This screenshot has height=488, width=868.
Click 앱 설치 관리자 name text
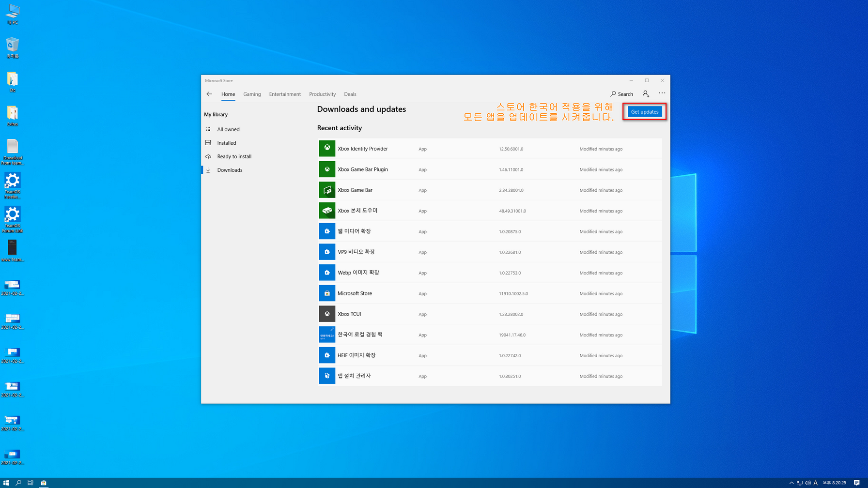[x=354, y=376]
